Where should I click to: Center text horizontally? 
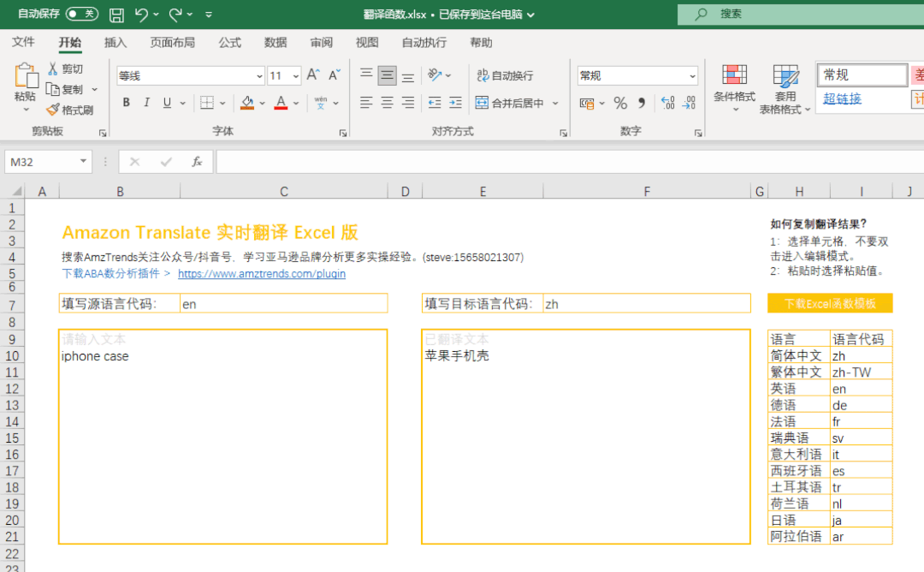(x=388, y=103)
